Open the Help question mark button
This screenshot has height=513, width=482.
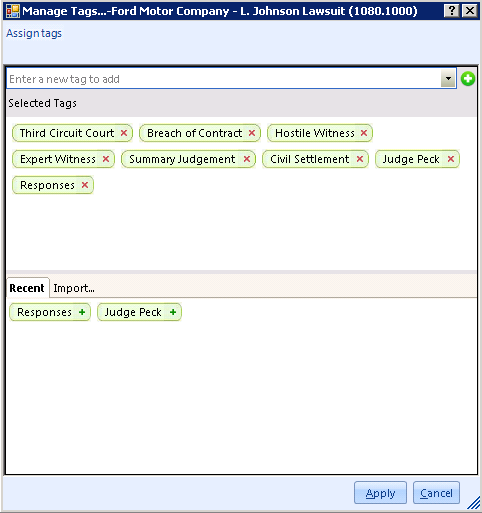[452, 11]
